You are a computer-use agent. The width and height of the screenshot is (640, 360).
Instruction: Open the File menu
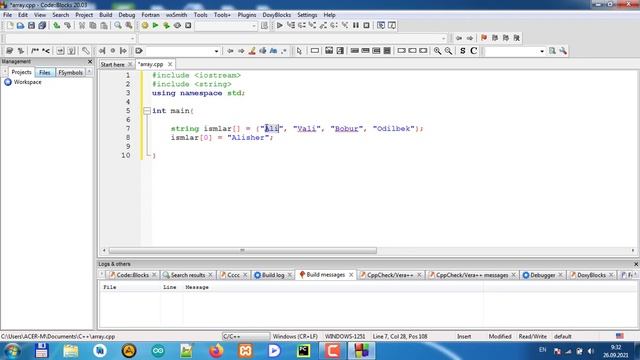7,15
